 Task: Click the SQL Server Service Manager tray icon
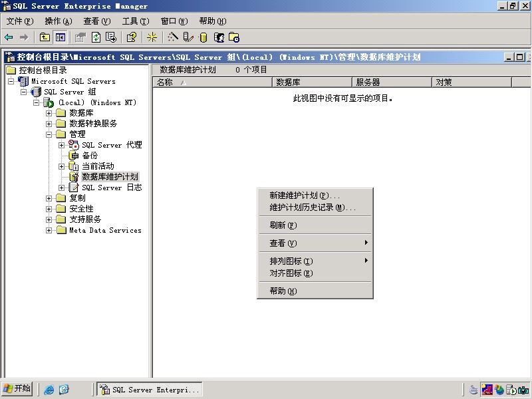pos(511,390)
